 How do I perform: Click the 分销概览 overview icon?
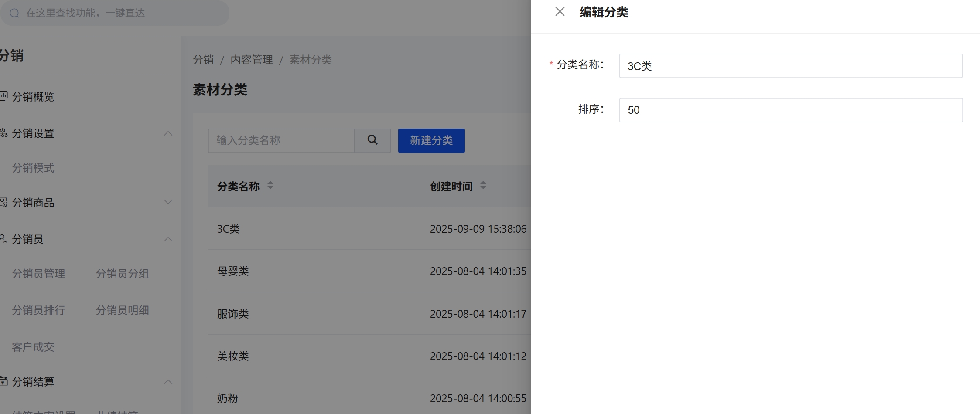[x=3, y=97]
